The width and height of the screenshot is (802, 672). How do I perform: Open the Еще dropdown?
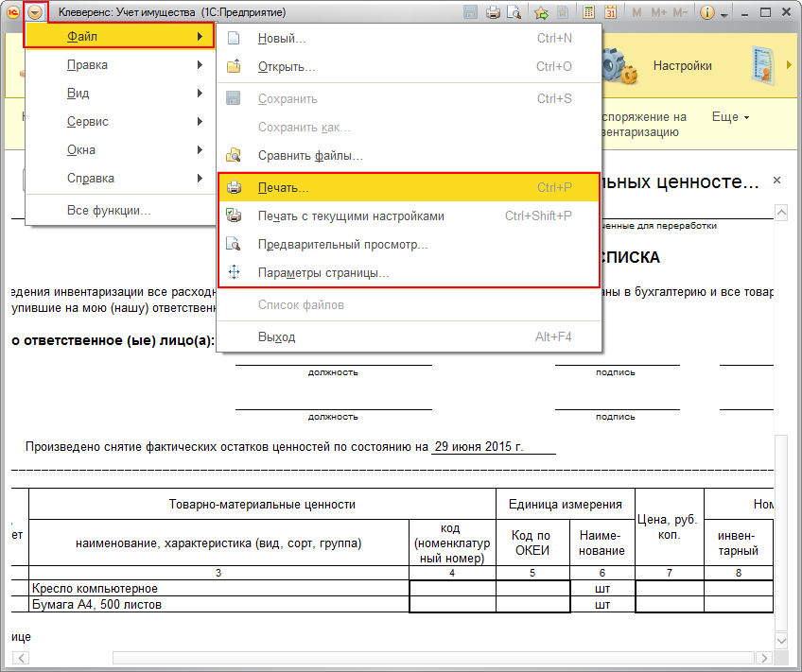[731, 117]
